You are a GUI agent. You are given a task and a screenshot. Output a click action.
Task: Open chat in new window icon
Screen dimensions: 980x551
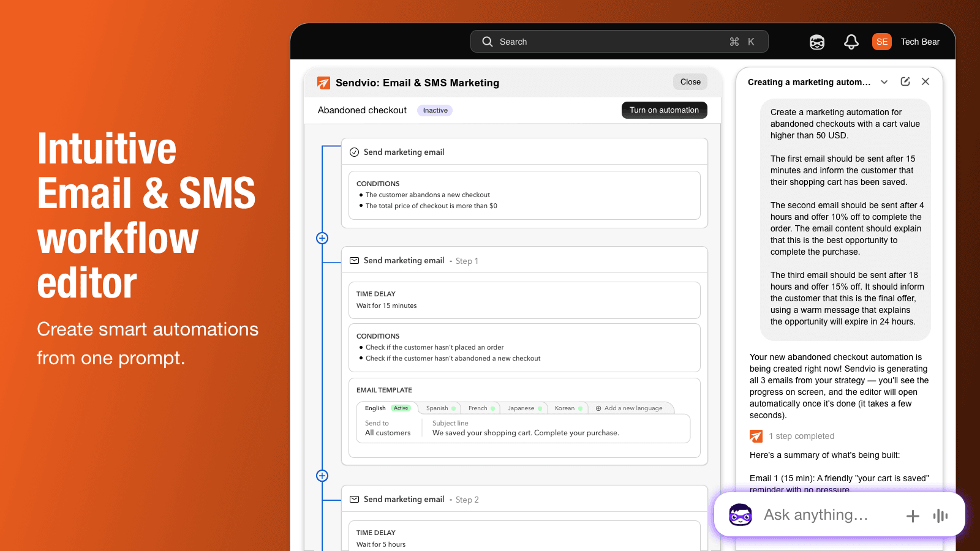click(x=905, y=81)
